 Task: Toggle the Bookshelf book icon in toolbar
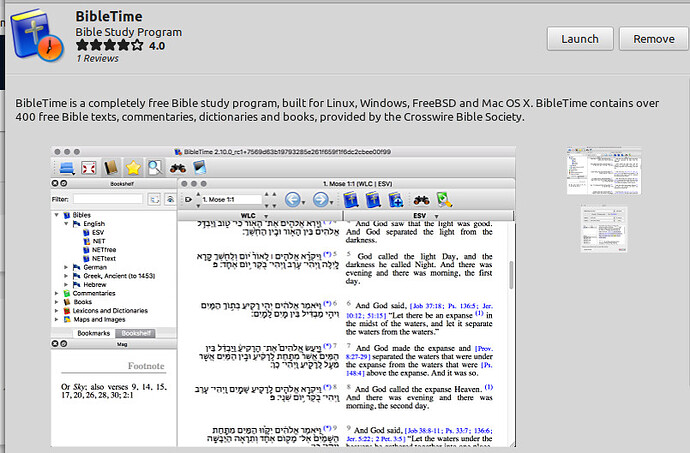(x=111, y=168)
